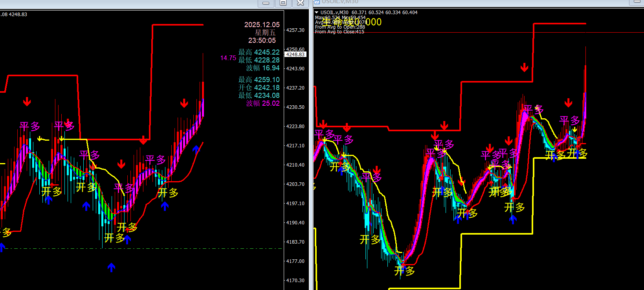Close the left chart window
Viewport: 644px width, 290px height.
coord(300,3)
